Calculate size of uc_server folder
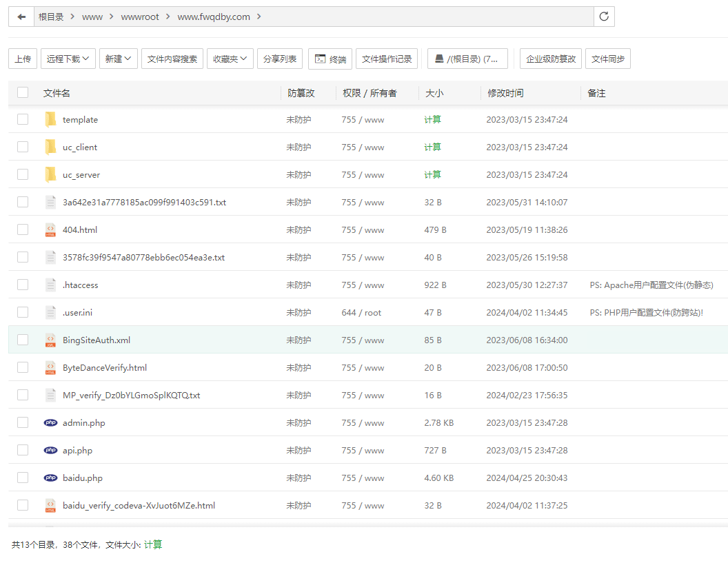The width and height of the screenshot is (728, 574). tap(432, 174)
